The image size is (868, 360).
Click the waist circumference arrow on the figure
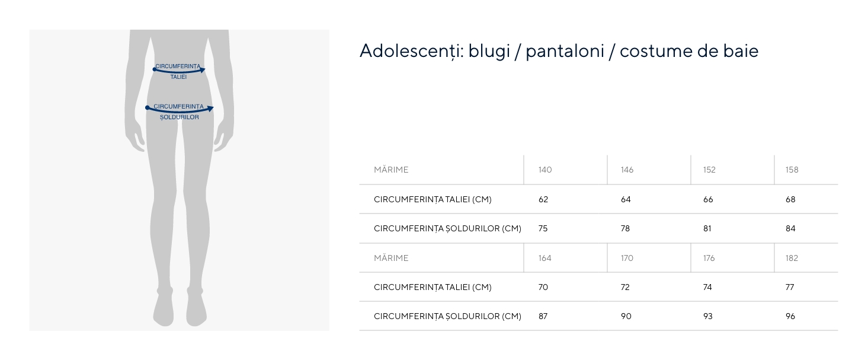pyautogui.click(x=179, y=71)
